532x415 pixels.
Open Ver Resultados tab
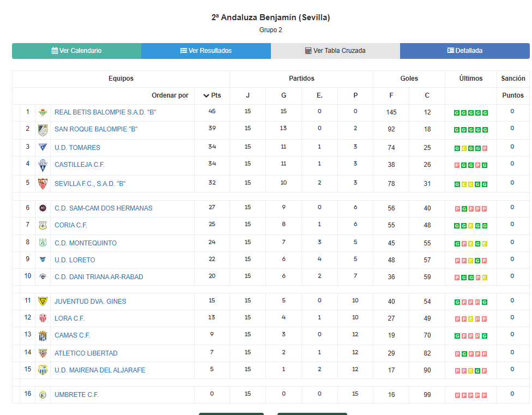[x=206, y=51]
